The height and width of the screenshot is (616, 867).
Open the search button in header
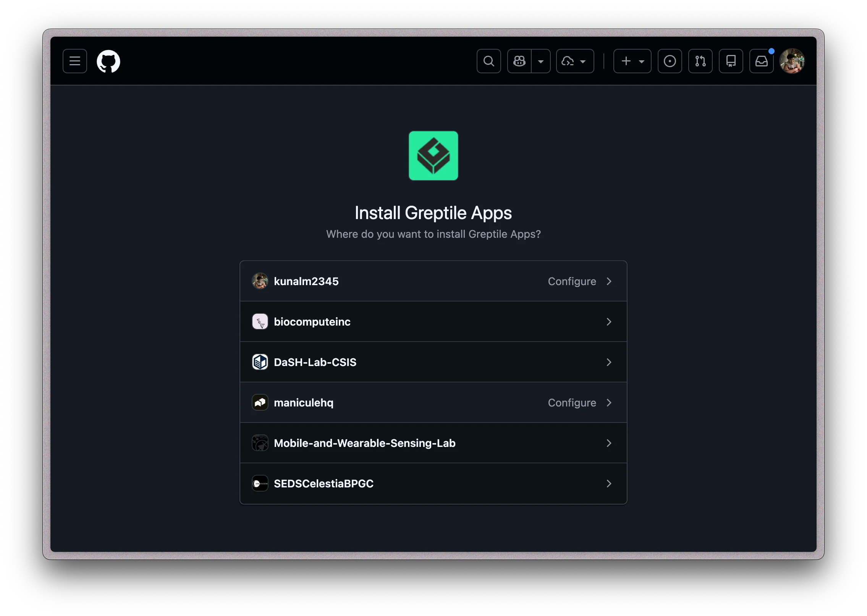point(489,61)
